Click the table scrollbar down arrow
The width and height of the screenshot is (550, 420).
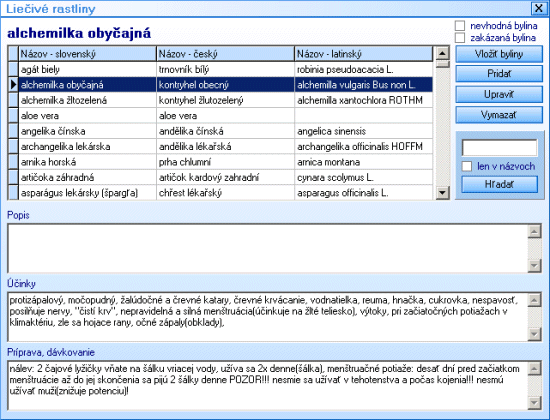442,192
